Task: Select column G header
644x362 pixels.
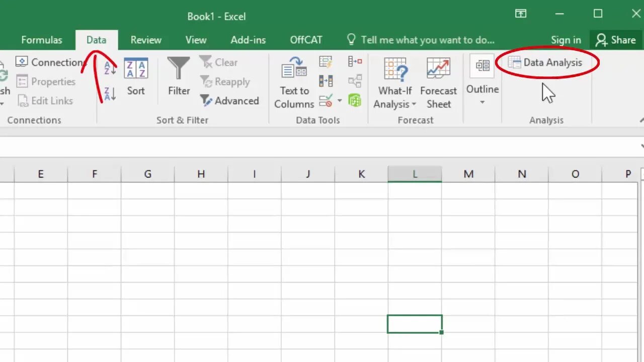Action: pyautogui.click(x=147, y=174)
